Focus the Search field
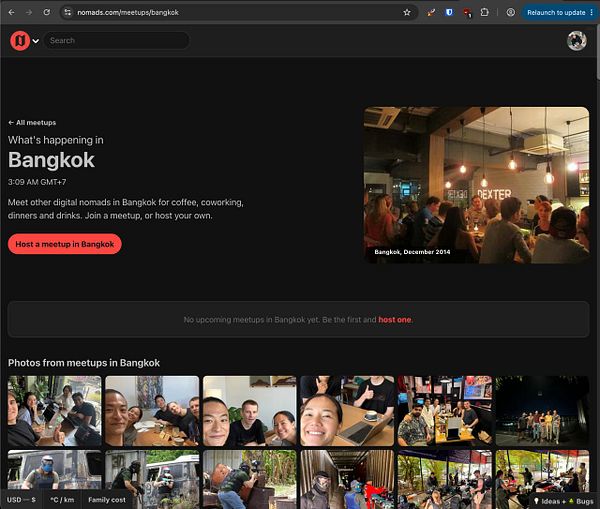This screenshot has height=509, width=600. (x=117, y=41)
